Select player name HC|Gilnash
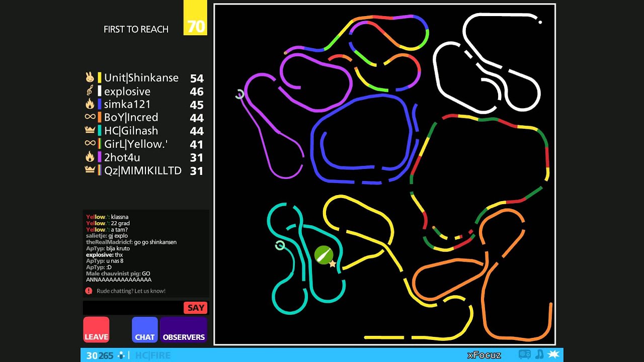This screenshot has width=644, height=362. pos(131,131)
